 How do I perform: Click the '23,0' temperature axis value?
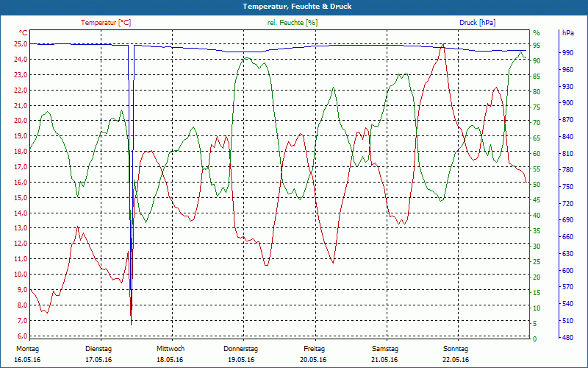21,75
